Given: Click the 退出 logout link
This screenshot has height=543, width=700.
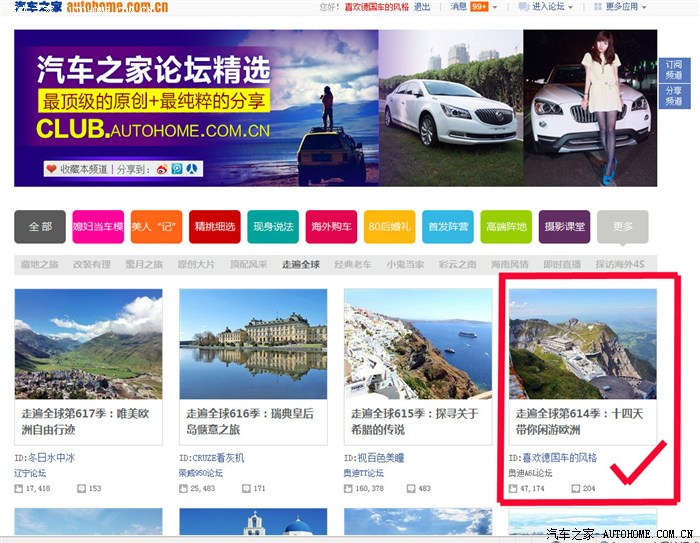Looking at the screenshot, I should click(422, 7).
